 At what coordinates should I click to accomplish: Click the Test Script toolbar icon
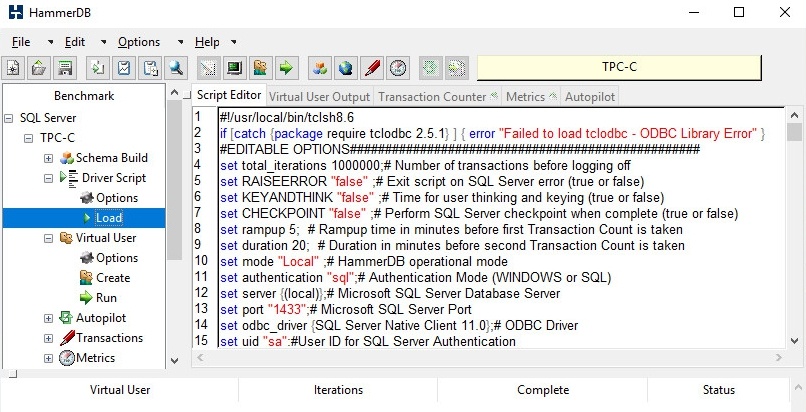[208, 68]
